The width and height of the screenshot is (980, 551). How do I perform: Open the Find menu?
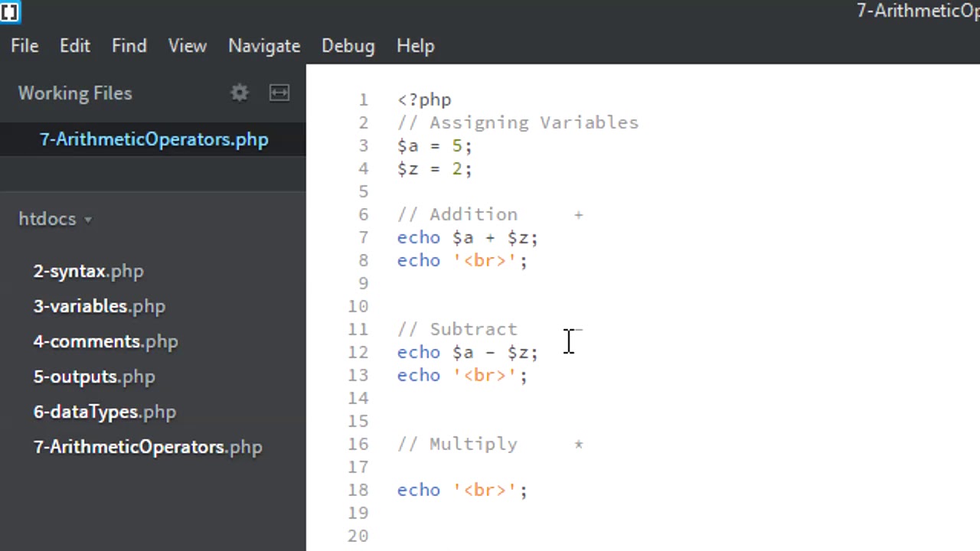[x=129, y=46]
